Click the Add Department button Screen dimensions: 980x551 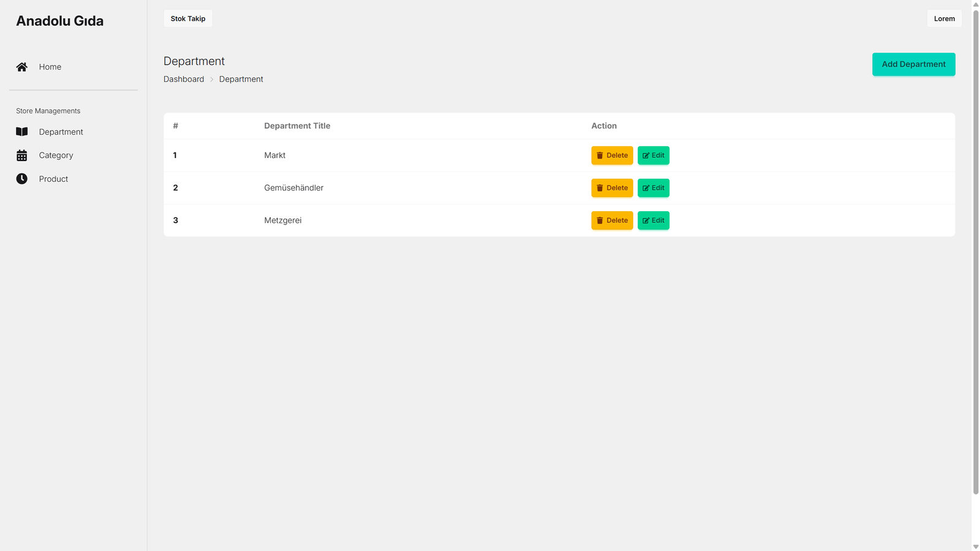point(913,64)
